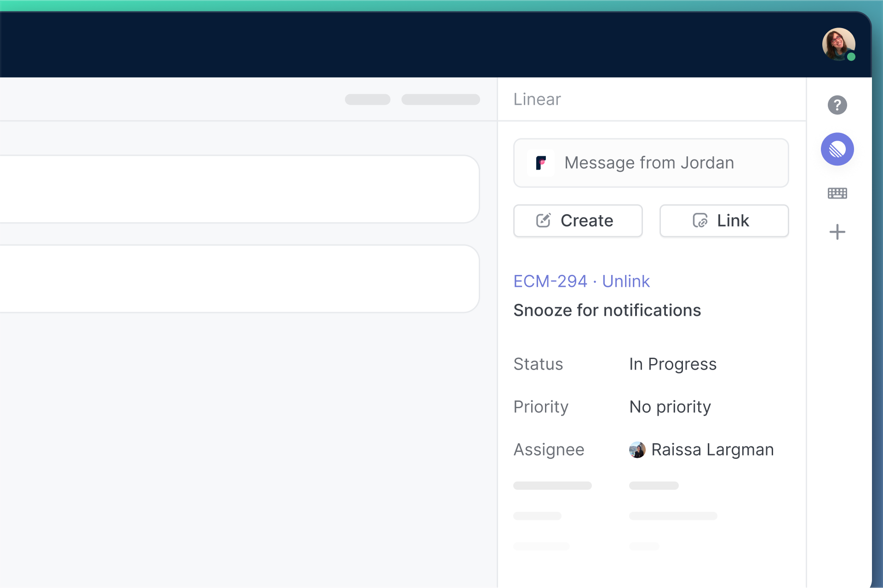Click the pencil icon in Create button
Viewport: 883px width, 588px height.
pyautogui.click(x=543, y=221)
